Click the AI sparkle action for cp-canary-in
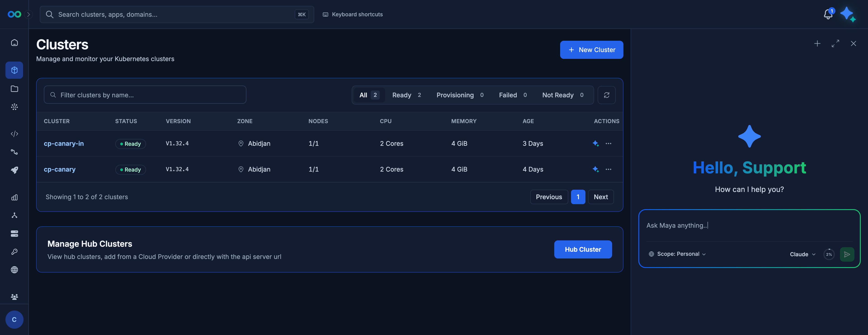Viewport: 868px width, 335px height. coord(595,143)
